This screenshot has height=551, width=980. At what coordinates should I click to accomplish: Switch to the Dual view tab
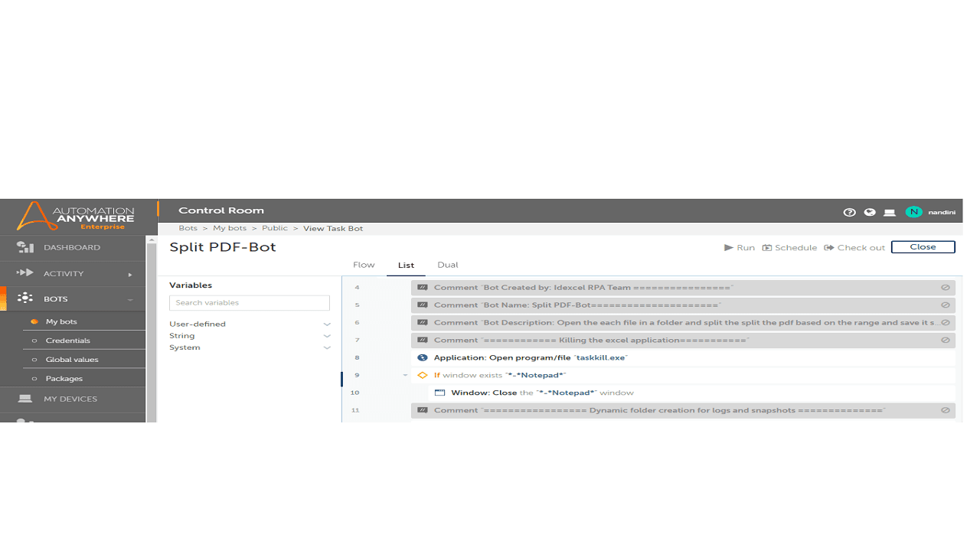point(448,265)
